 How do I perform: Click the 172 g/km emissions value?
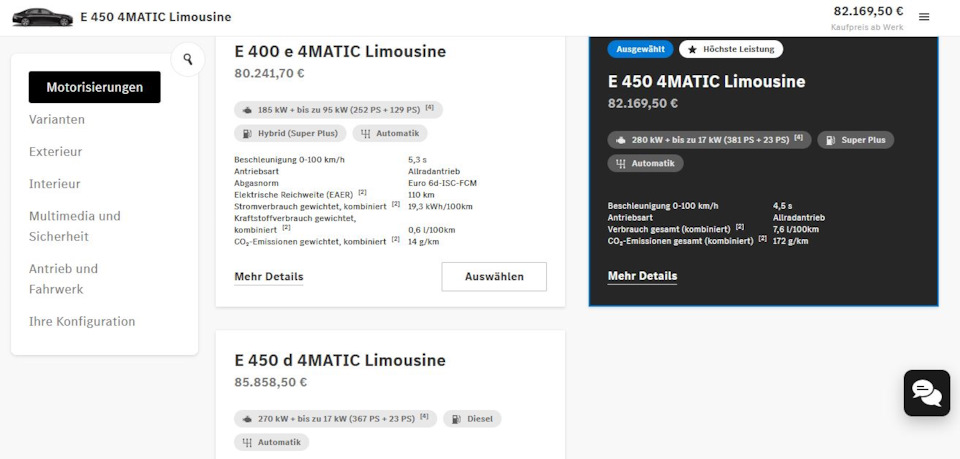tap(790, 241)
